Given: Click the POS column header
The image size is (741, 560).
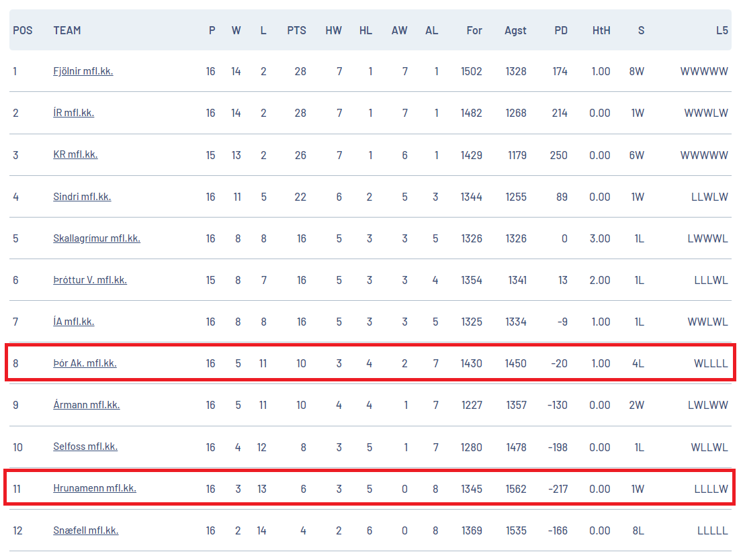Looking at the screenshot, I should 23,31.
